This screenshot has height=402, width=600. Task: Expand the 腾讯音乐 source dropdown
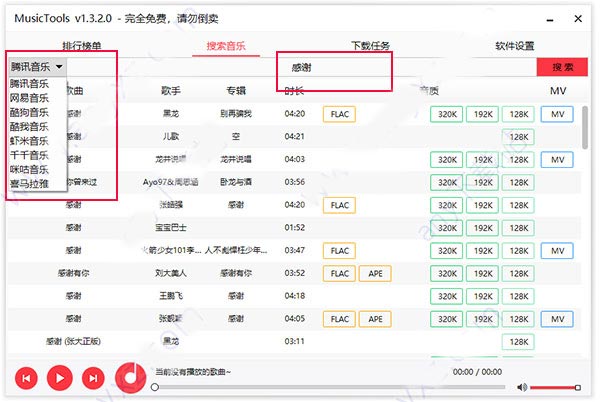tap(36, 67)
